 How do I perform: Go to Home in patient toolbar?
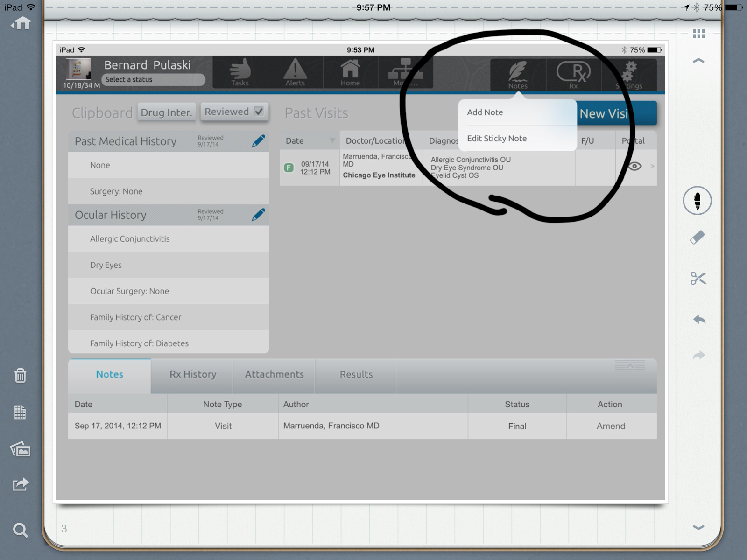coord(350,72)
